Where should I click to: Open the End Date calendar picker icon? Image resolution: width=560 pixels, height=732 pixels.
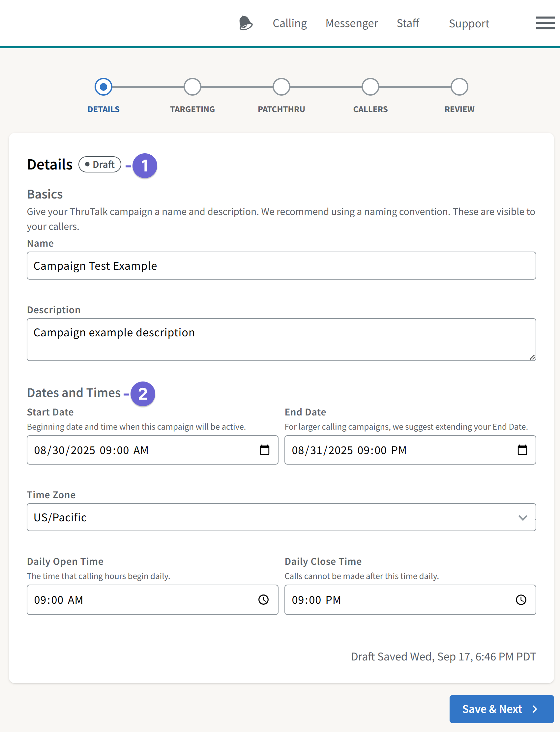coord(522,450)
